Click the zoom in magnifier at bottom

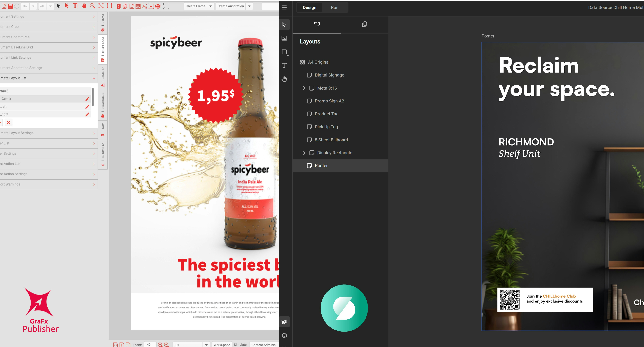point(160,345)
